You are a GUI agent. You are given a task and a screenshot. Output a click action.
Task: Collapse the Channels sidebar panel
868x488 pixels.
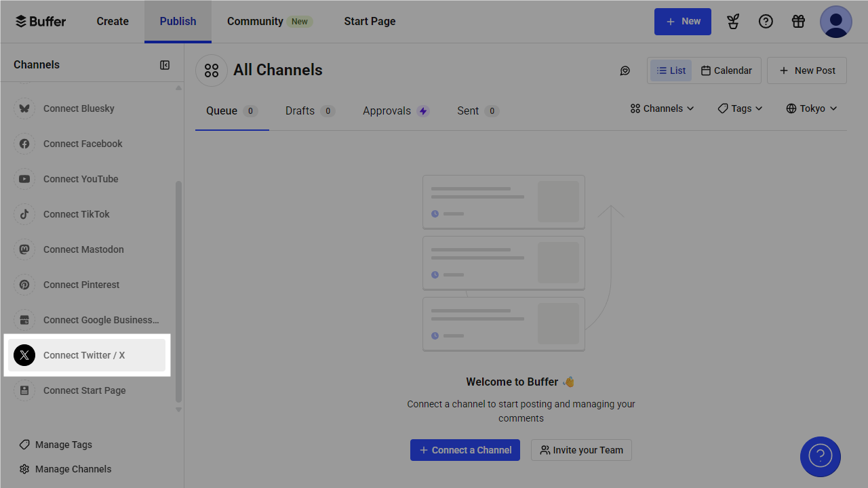(165, 65)
